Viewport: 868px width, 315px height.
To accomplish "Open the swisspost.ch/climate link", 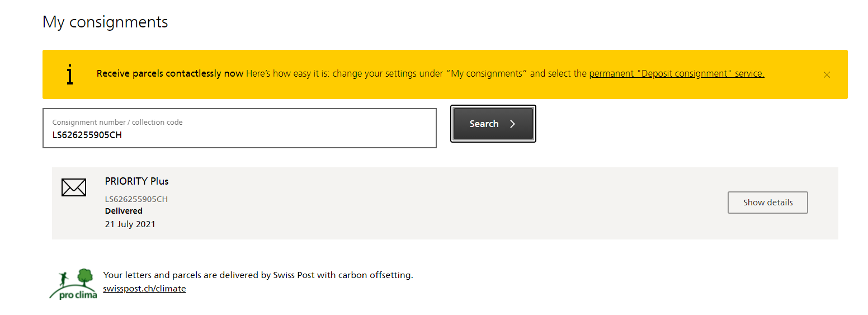I will tap(144, 289).
